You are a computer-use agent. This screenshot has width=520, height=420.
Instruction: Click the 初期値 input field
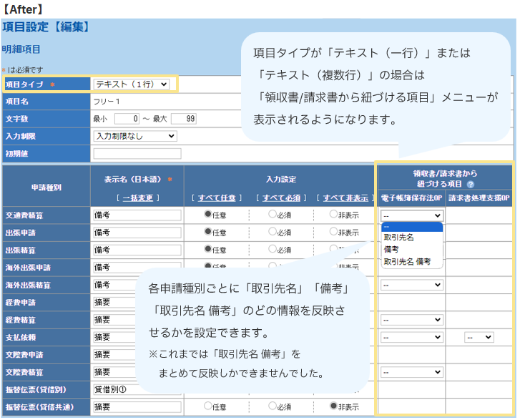[x=137, y=153]
